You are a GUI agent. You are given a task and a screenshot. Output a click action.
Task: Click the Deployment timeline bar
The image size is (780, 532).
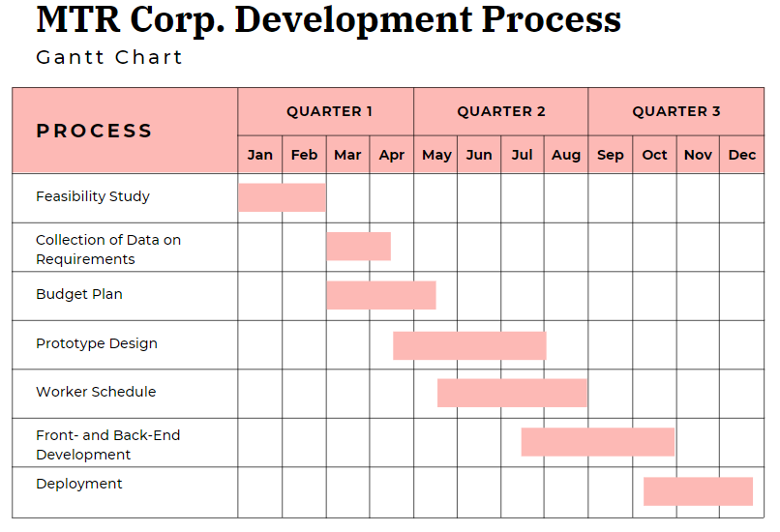point(698,491)
